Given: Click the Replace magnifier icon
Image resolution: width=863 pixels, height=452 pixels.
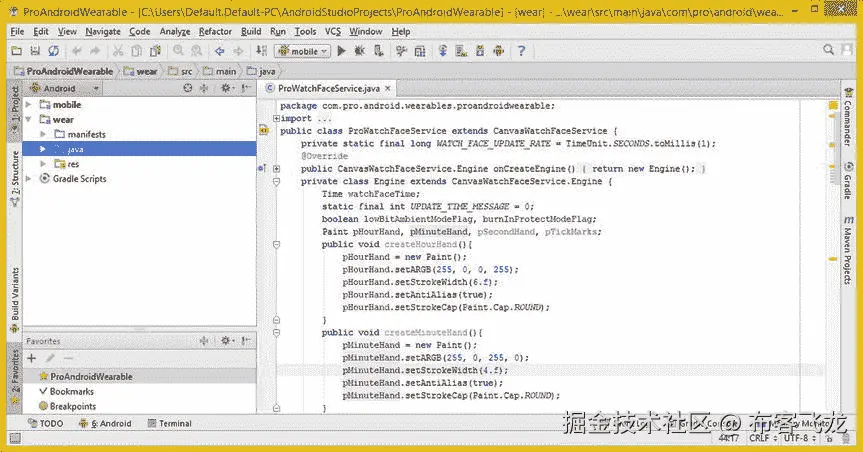Looking at the screenshot, I should click(x=196, y=51).
